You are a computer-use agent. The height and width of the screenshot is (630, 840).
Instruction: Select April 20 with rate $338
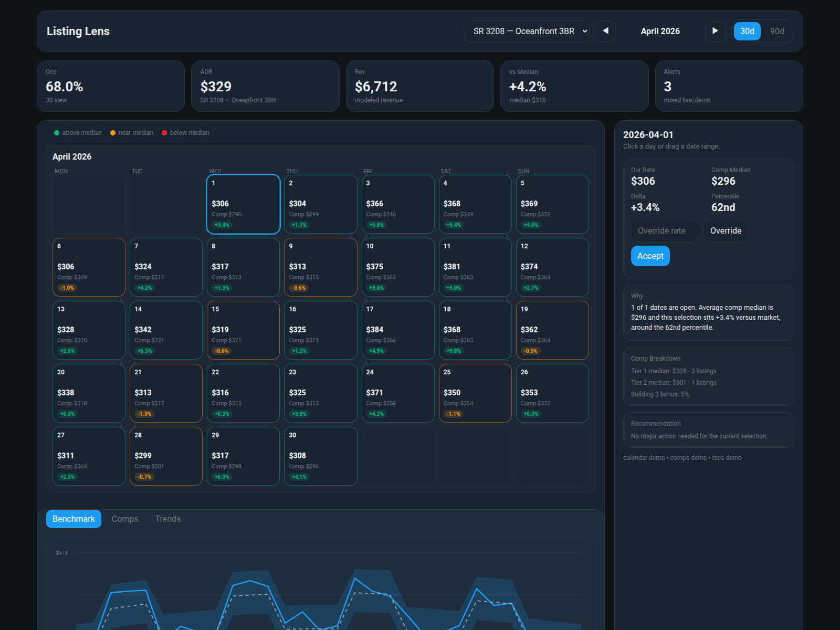(89, 393)
